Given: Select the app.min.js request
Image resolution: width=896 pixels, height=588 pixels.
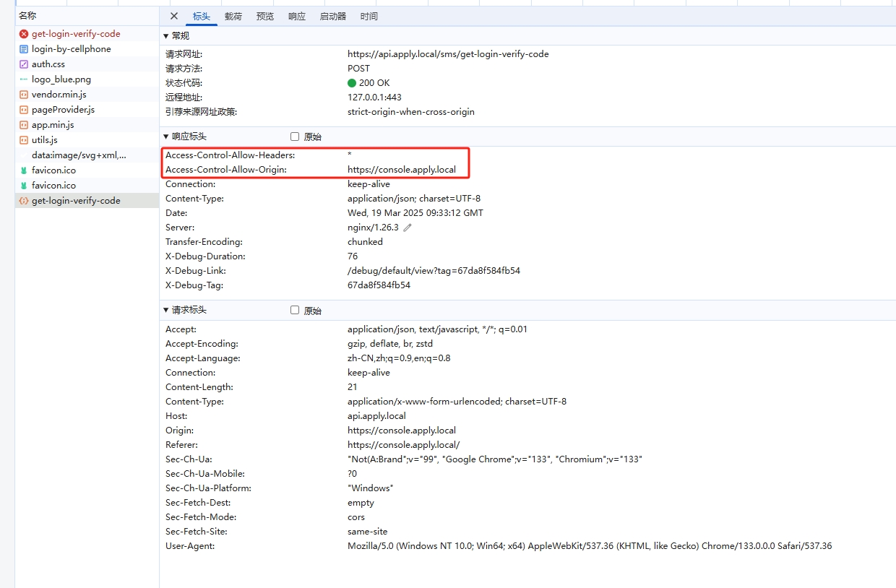Looking at the screenshot, I should (x=53, y=125).
